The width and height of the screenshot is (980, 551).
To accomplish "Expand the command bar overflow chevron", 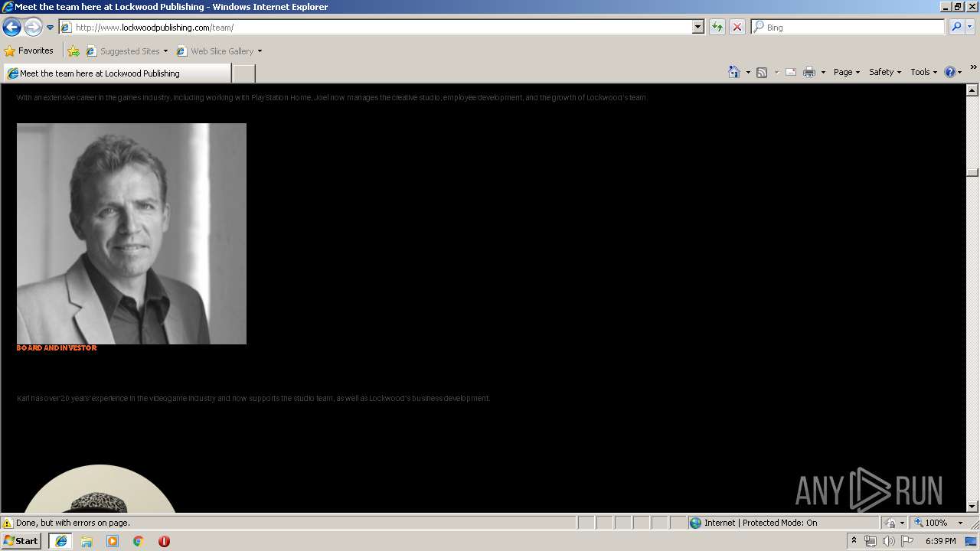I will click(x=974, y=67).
